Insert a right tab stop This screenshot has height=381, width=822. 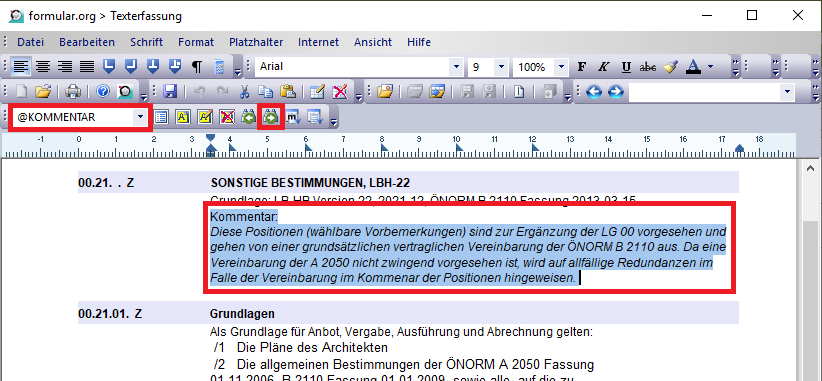[131, 67]
